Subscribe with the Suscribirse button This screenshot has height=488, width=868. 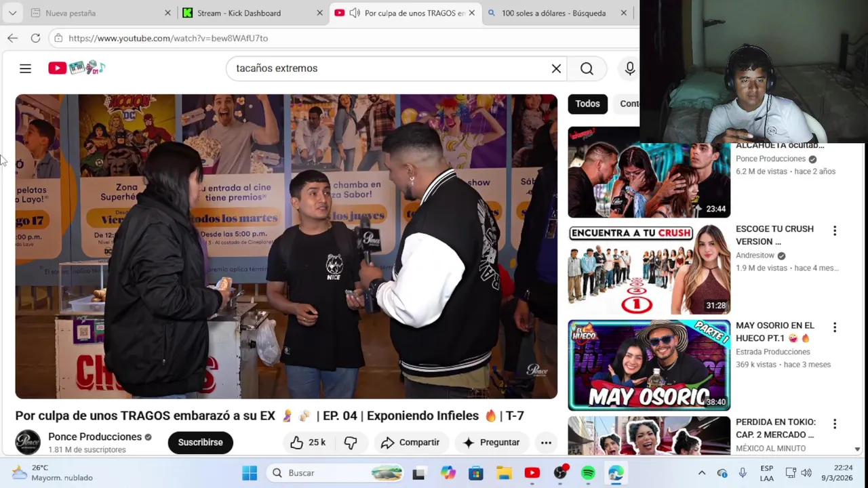tap(200, 443)
